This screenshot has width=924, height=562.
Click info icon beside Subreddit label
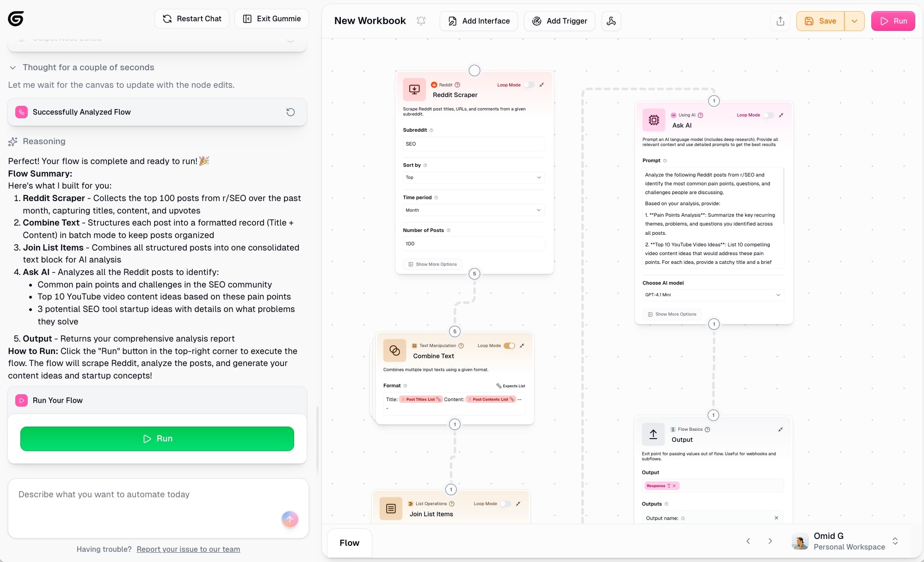tap(431, 130)
